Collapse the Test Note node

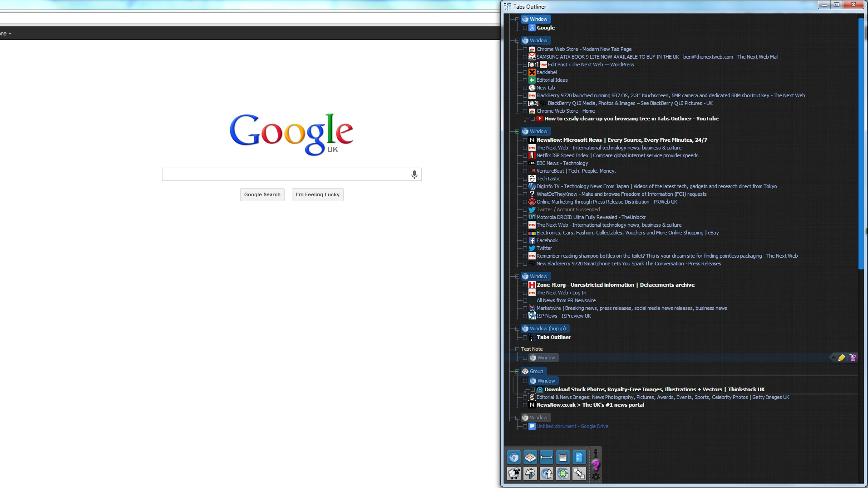(x=517, y=349)
